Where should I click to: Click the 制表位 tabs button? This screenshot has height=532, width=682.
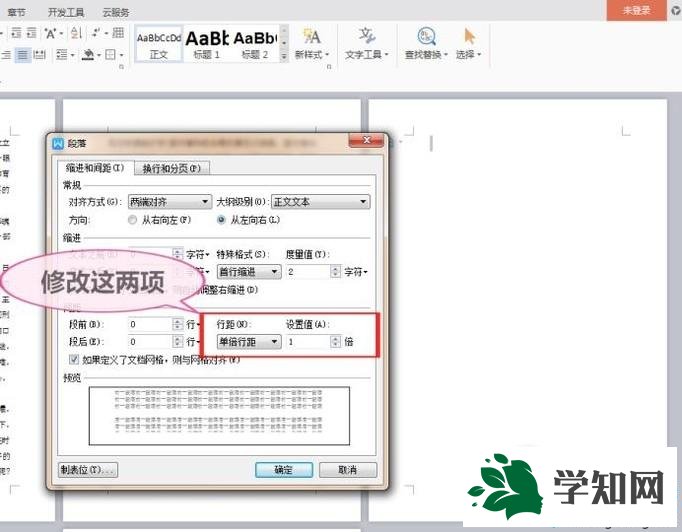88,470
